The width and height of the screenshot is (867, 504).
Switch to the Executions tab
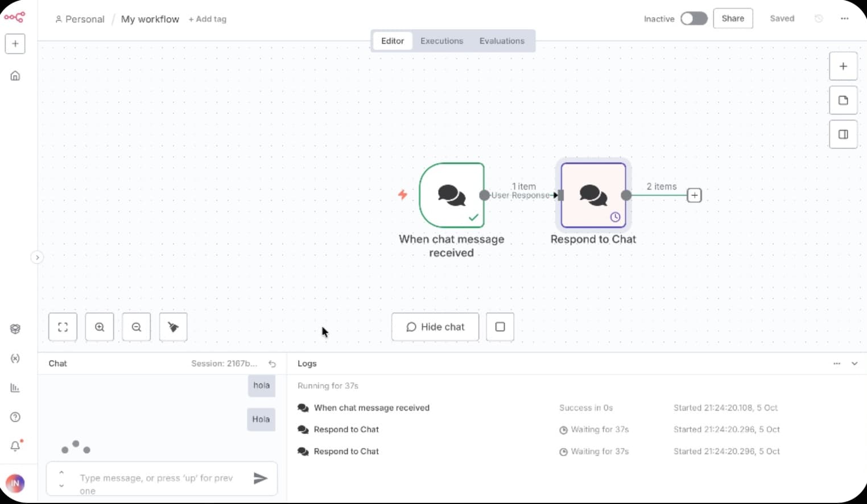tap(441, 41)
